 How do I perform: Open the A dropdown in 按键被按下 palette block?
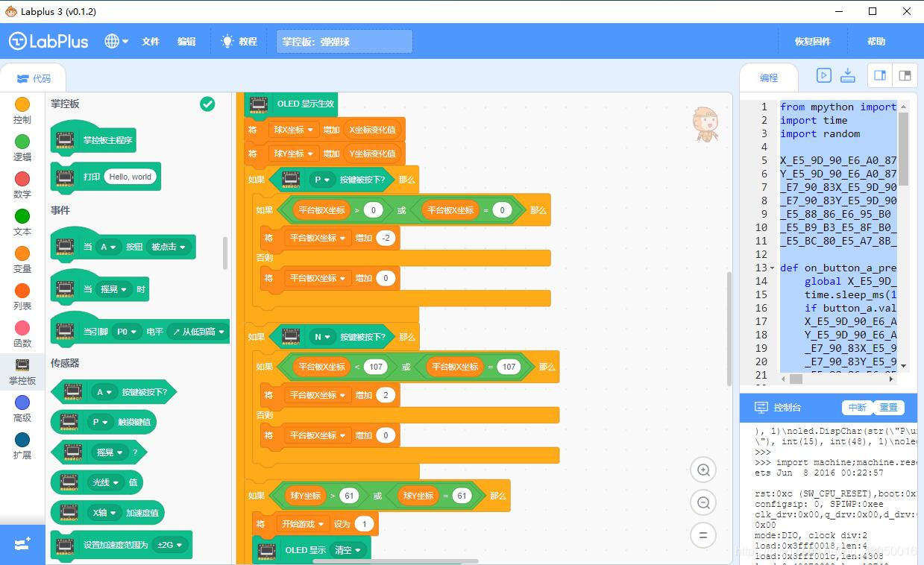pyautogui.click(x=104, y=392)
